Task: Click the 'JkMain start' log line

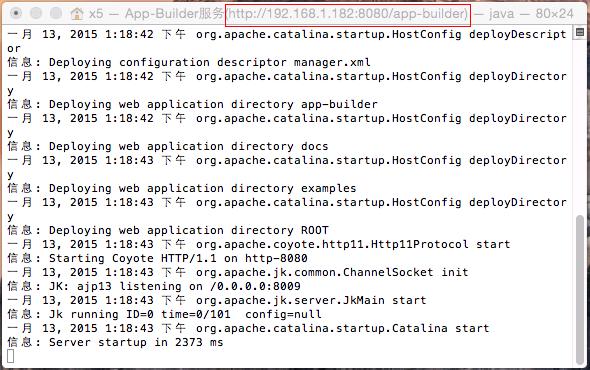Action: (217, 300)
